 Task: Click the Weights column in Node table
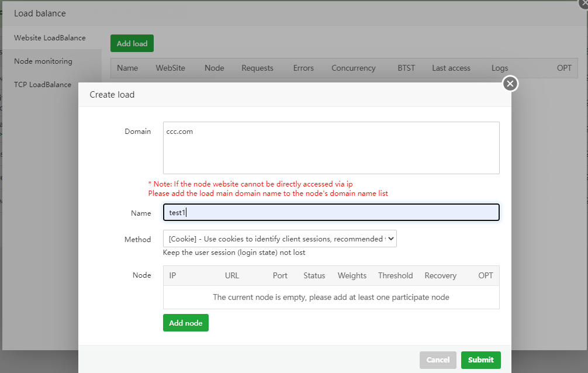tap(352, 276)
